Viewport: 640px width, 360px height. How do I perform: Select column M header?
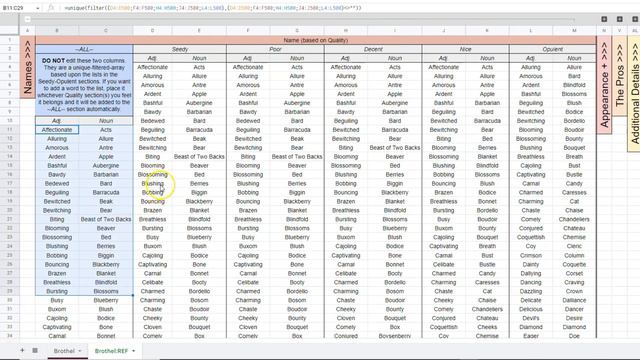pyautogui.click(x=574, y=31)
